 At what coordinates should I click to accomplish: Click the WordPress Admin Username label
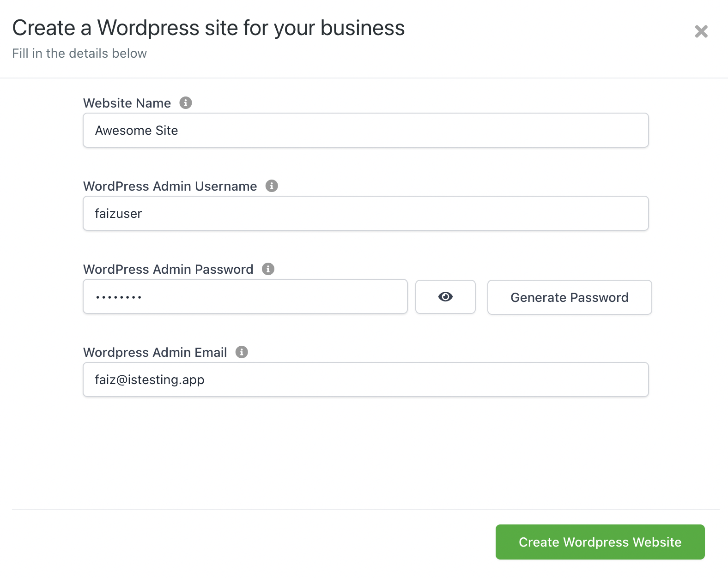170,186
